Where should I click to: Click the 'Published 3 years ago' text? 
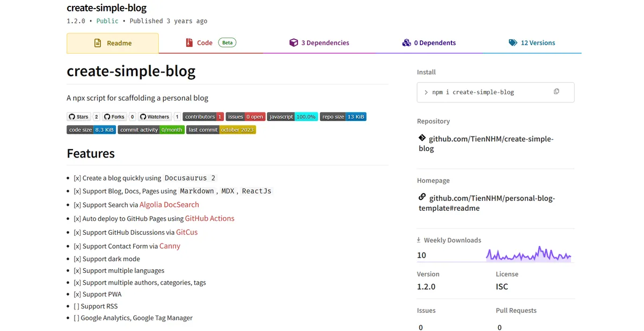coord(169,21)
